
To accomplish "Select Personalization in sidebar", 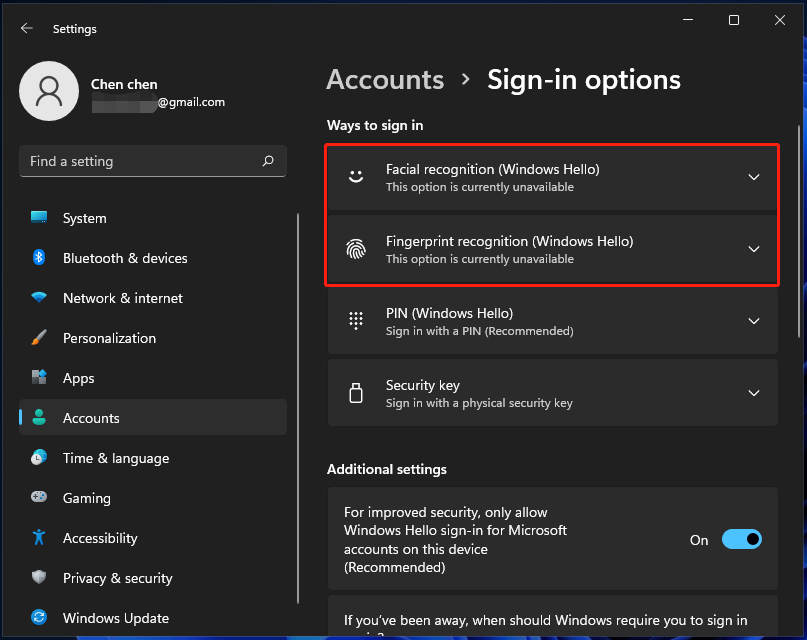I will click(153, 338).
